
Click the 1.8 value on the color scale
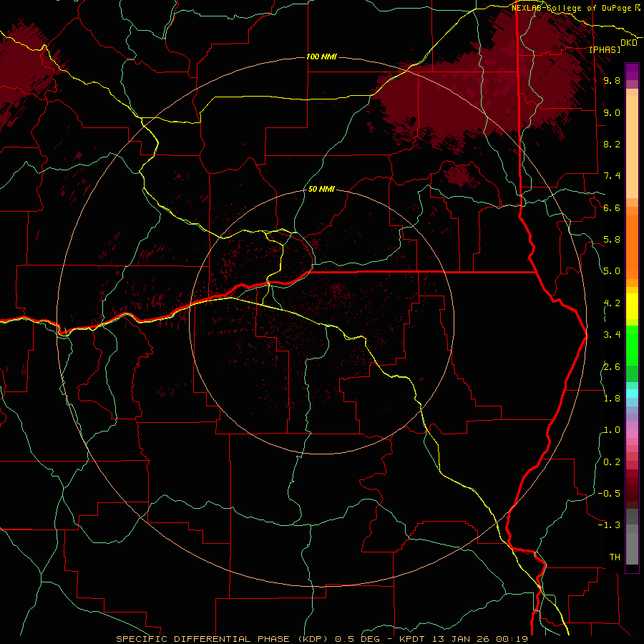(612, 399)
